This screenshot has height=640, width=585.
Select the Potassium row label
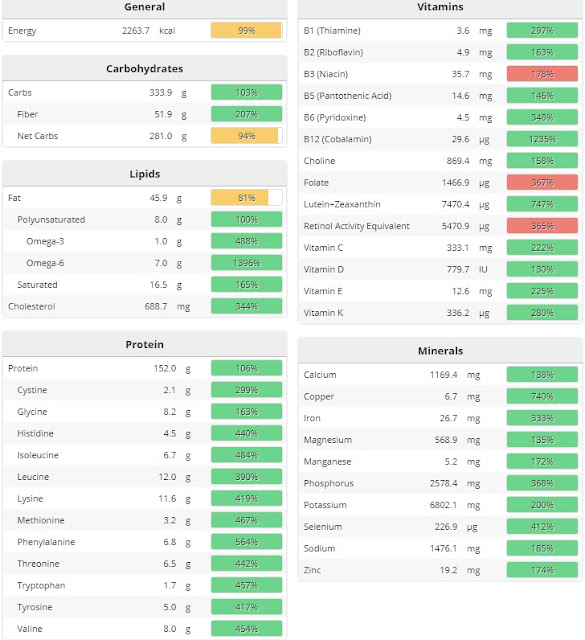[325, 505]
